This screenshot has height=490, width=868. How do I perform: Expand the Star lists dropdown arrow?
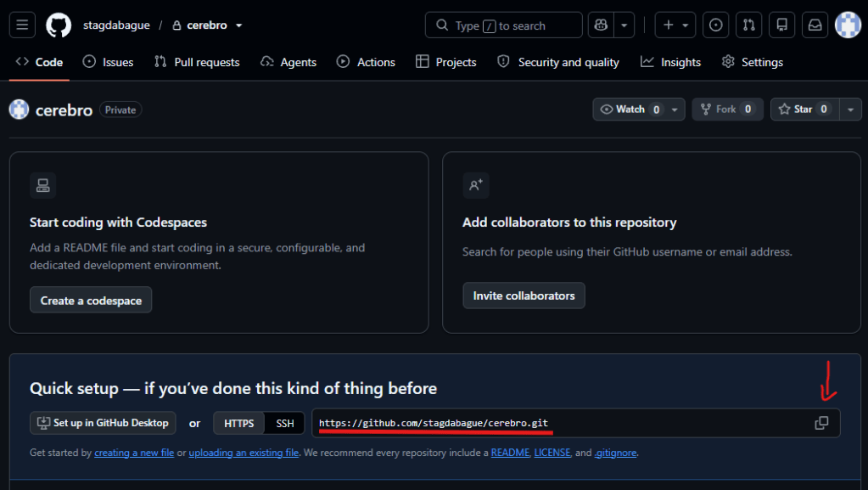(x=850, y=110)
